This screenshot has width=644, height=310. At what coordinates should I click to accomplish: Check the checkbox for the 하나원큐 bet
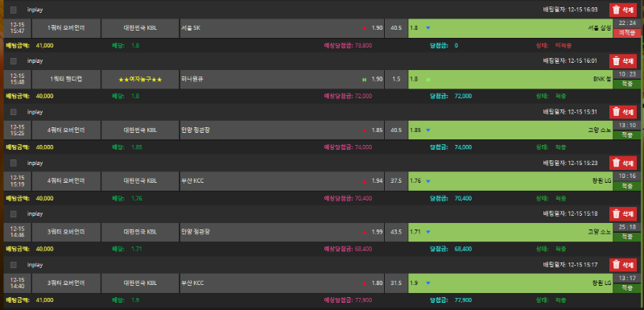pyautogui.click(x=14, y=60)
